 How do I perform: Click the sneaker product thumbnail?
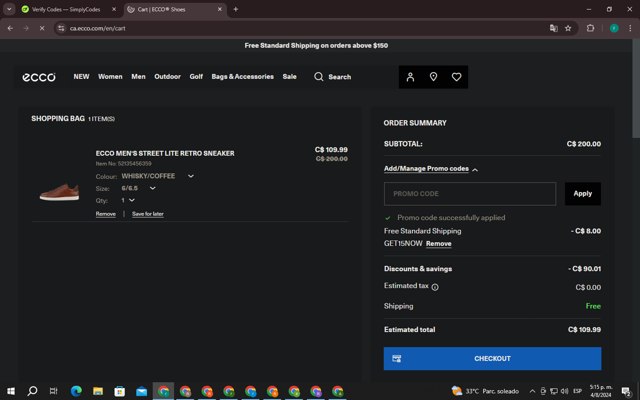[x=60, y=192]
